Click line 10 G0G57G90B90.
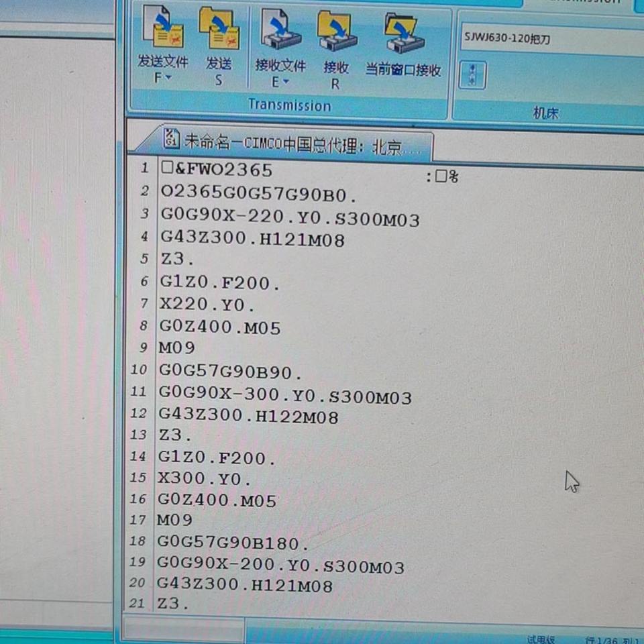 [x=230, y=371]
